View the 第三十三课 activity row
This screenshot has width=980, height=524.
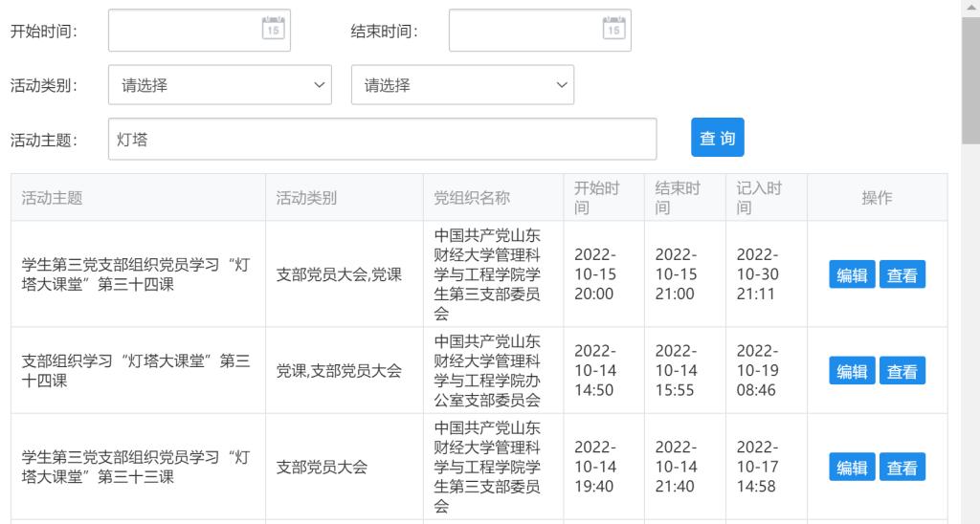point(902,467)
